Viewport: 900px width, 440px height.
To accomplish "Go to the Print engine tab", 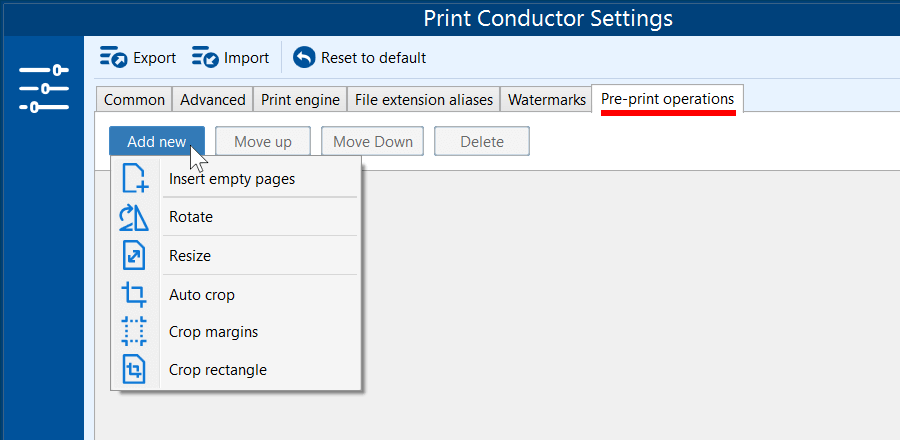I will pyautogui.click(x=300, y=100).
